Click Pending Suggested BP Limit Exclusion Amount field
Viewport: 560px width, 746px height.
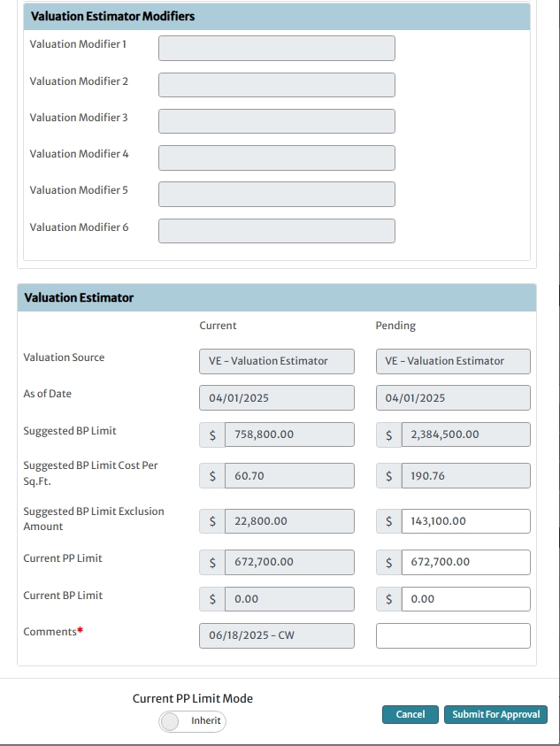point(465,521)
